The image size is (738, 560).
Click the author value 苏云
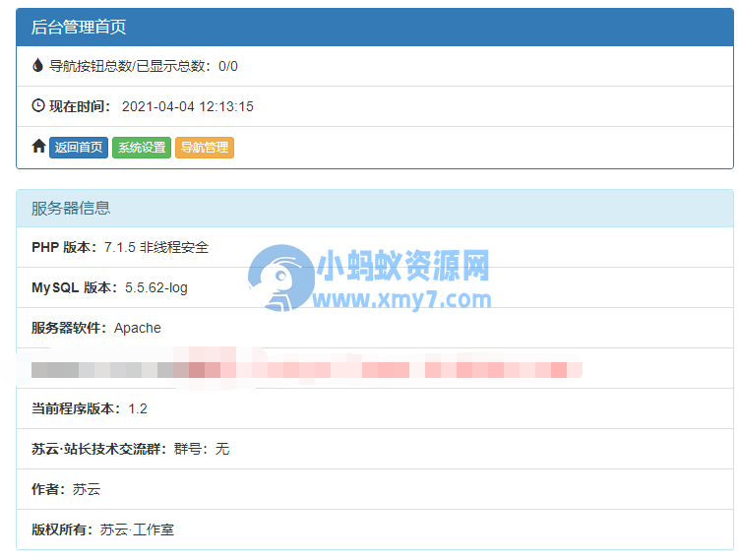(x=87, y=489)
